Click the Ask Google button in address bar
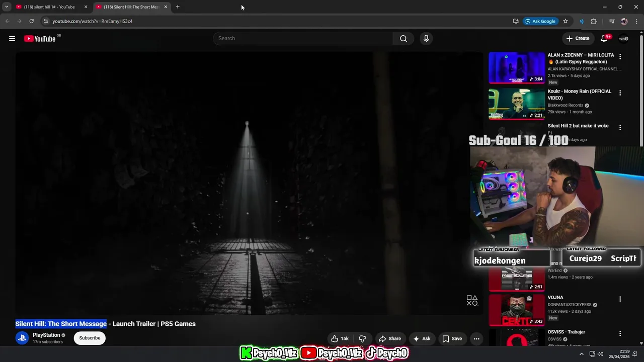This screenshot has height=362, width=644. click(540, 21)
